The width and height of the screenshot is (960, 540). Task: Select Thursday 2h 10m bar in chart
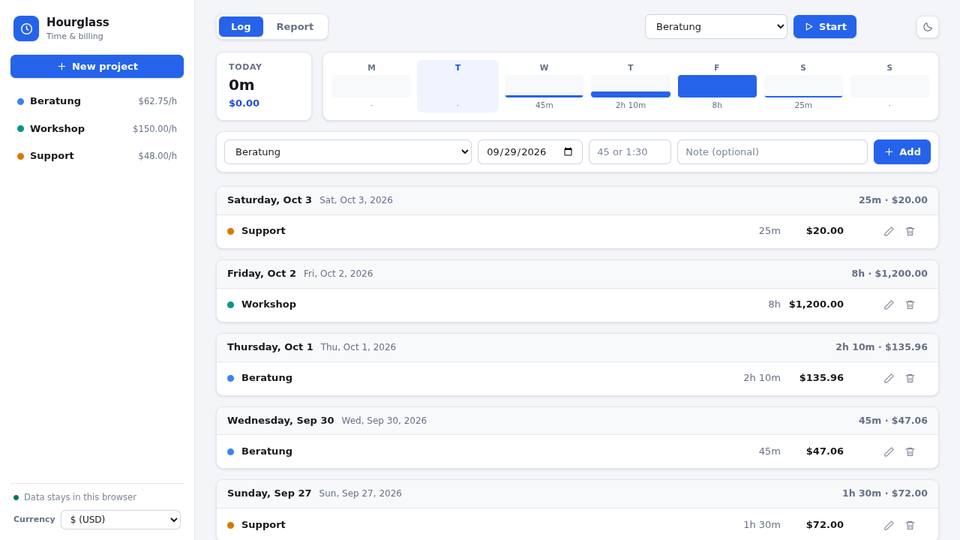pos(630,86)
